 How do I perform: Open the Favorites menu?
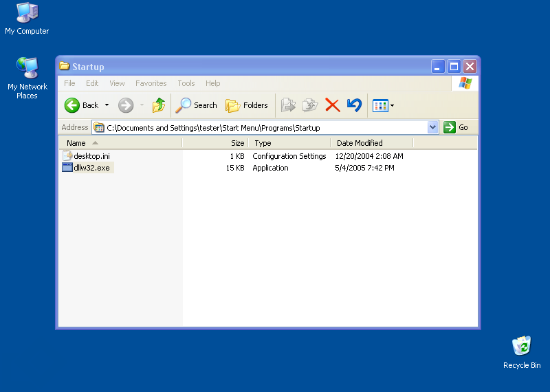[151, 83]
